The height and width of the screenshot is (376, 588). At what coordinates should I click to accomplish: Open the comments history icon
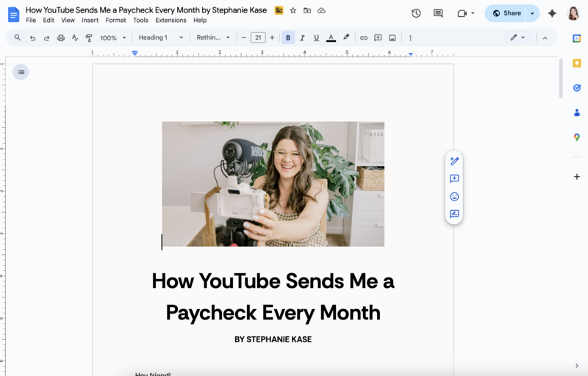437,13
